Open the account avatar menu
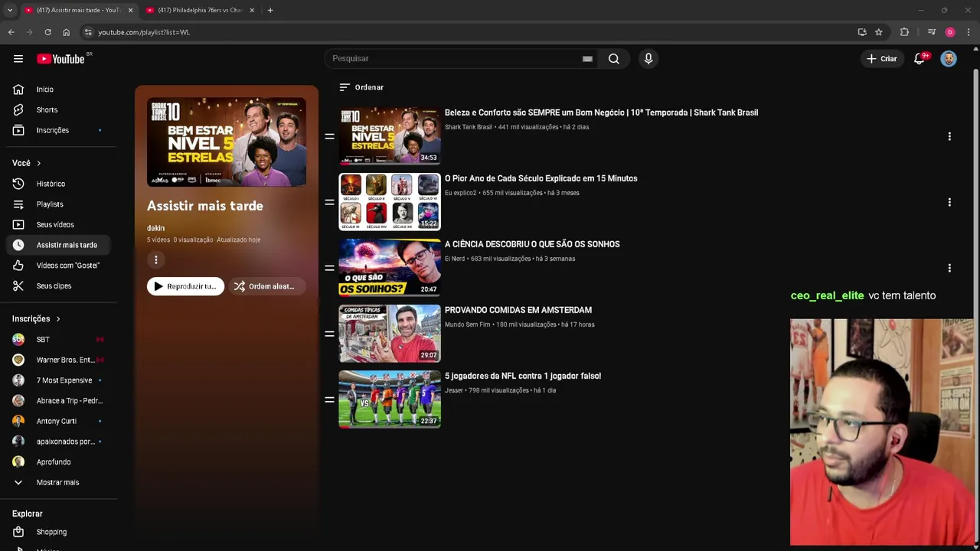The height and width of the screenshot is (551, 980). pos(949,59)
